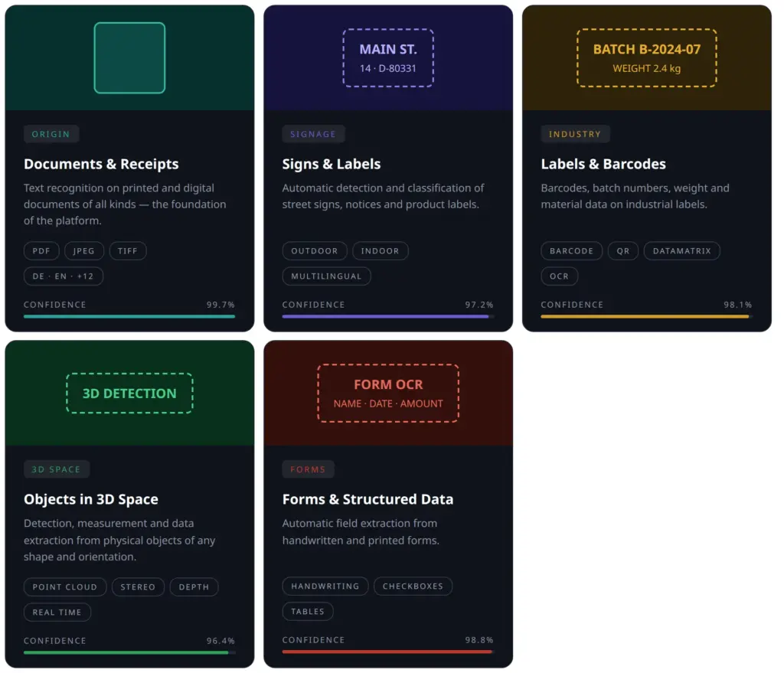Select the POINT CLOUD tag chip
Screen dimensions: 784x673
coord(65,587)
